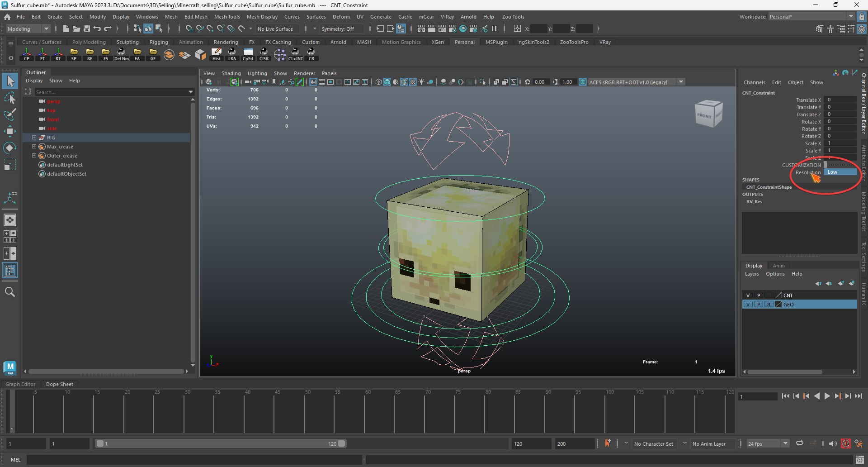Expand the Max_crease set in Outliner

coord(34,147)
